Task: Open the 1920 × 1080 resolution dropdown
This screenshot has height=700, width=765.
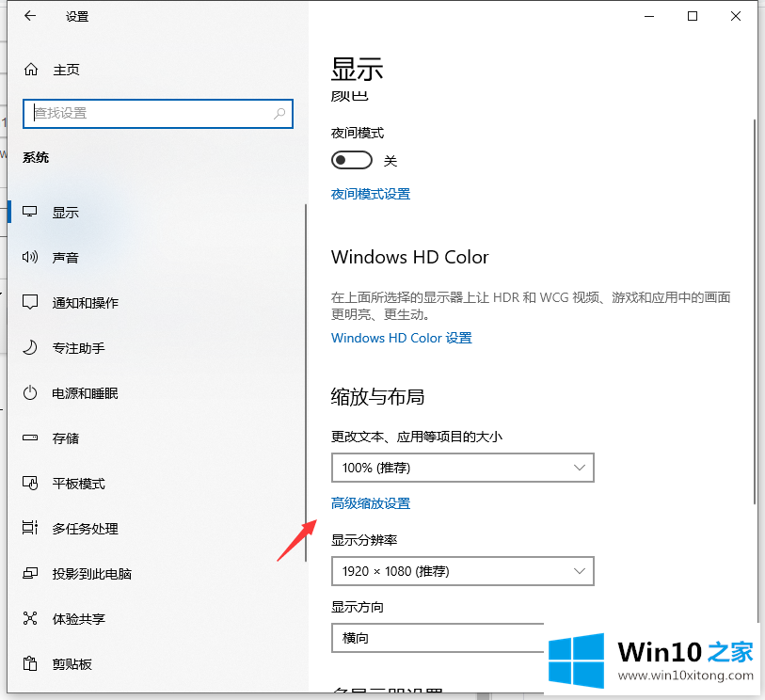Action: tap(463, 571)
